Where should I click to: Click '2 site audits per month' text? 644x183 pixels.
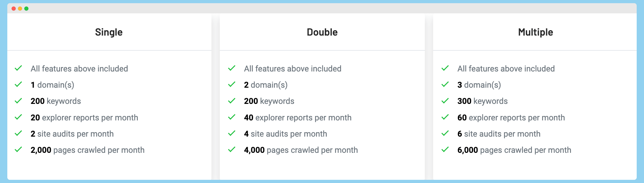(72, 134)
